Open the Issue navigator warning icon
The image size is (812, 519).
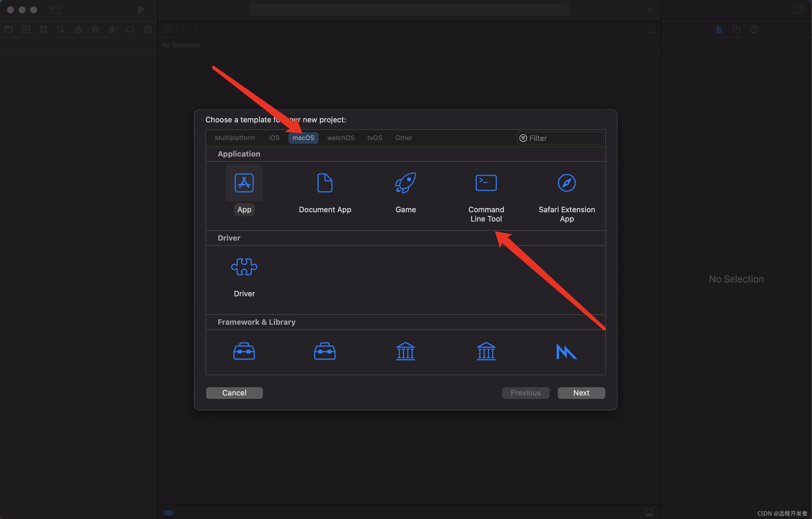coord(78,29)
